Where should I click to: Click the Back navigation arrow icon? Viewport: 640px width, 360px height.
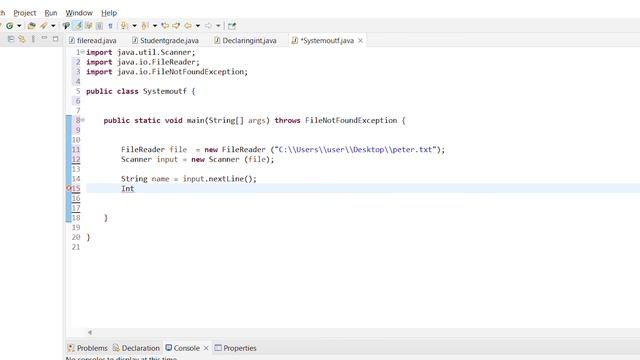[187, 26]
